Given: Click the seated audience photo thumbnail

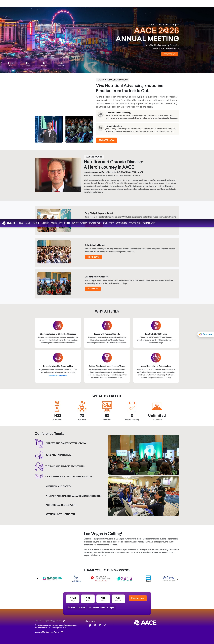Looking at the screenshot, I should [79, 129].
